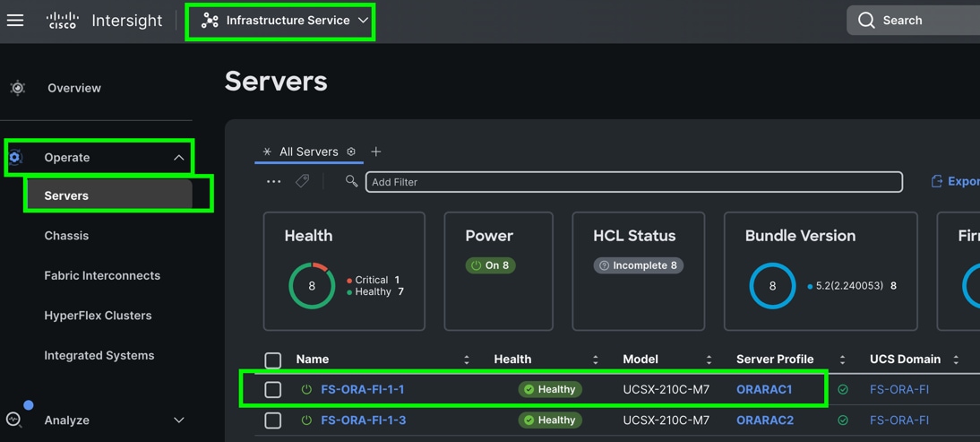Click the Analyze sidebar icon
The image size is (980, 442).
(x=13, y=420)
